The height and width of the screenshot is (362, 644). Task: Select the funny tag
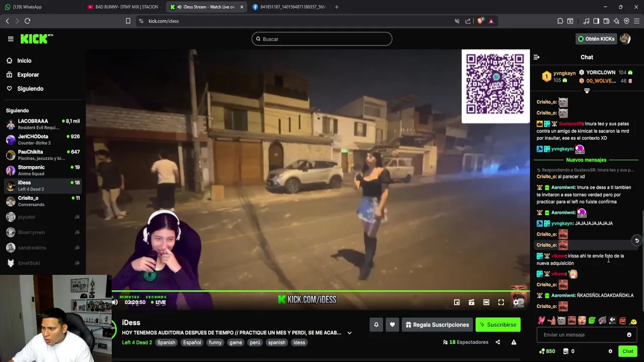(215, 342)
